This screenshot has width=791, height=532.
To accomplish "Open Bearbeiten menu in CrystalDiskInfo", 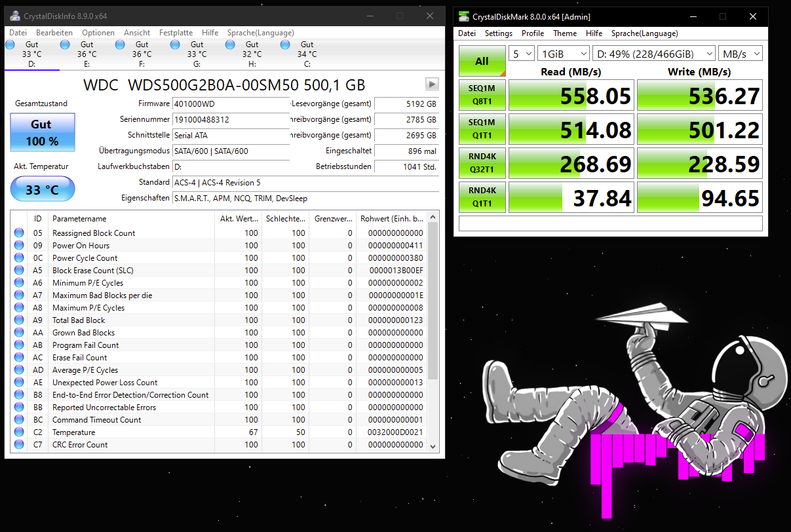I will click(x=54, y=33).
